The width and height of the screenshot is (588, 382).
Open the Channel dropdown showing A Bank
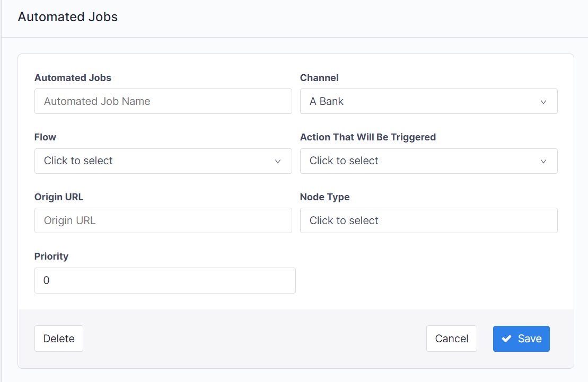pos(428,101)
